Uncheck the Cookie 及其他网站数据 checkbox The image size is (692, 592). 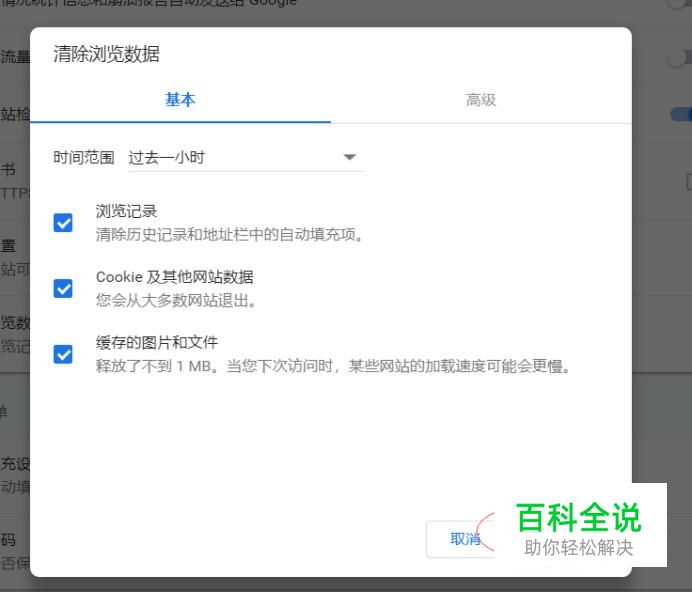coord(63,288)
